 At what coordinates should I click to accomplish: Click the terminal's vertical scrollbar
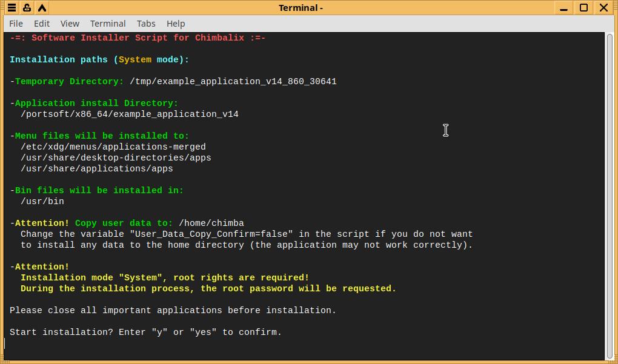tap(610, 194)
